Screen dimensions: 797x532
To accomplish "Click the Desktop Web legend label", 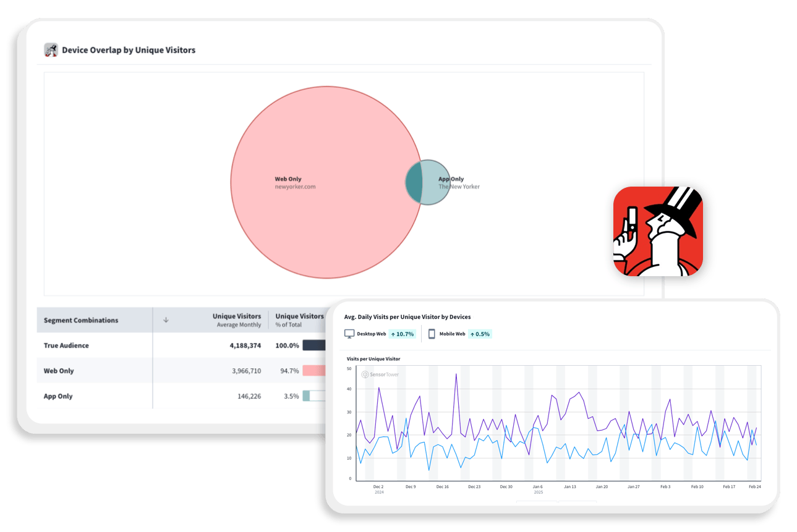I will (372, 334).
